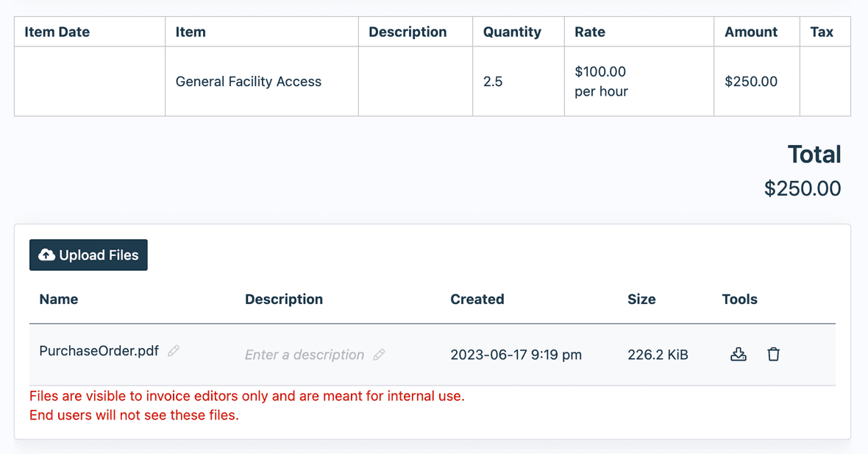Click the 2023-06-17 created timestamp
This screenshot has width=868, height=454.
tap(516, 354)
